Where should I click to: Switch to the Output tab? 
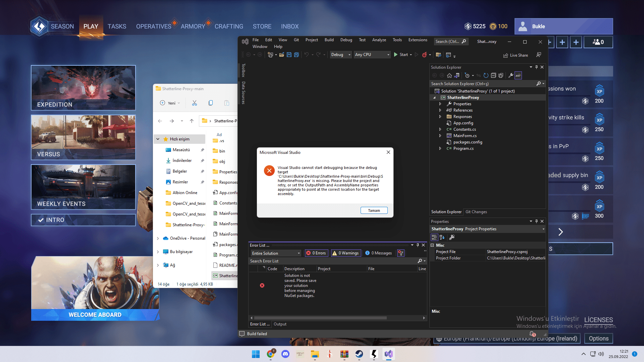(280, 324)
